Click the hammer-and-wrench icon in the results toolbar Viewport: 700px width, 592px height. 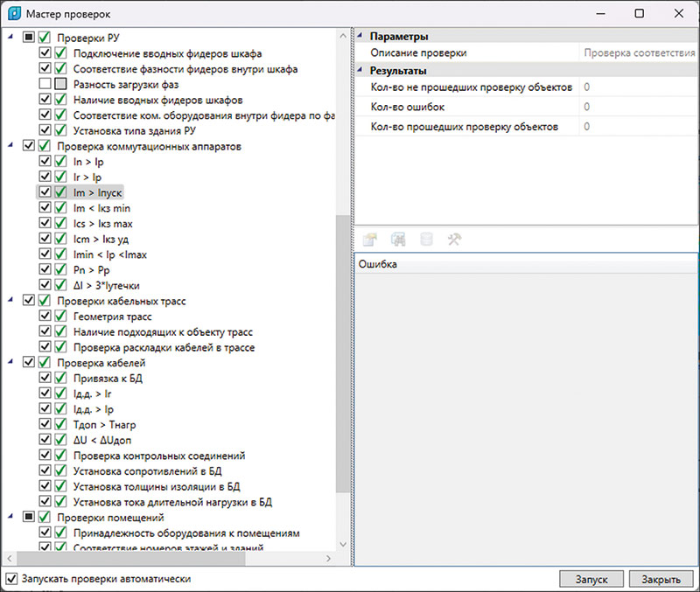[454, 239]
